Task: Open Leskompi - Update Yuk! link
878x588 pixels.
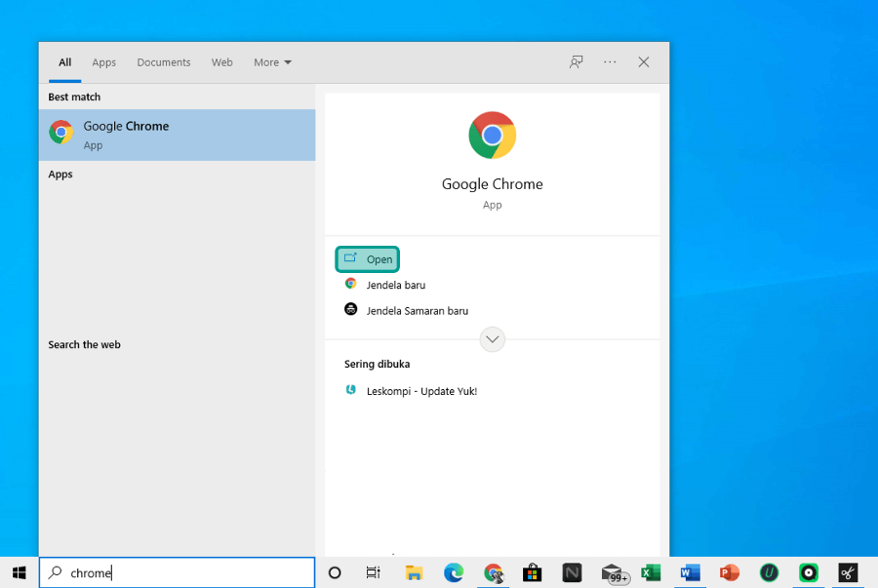Action: click(x=411, y=391)
